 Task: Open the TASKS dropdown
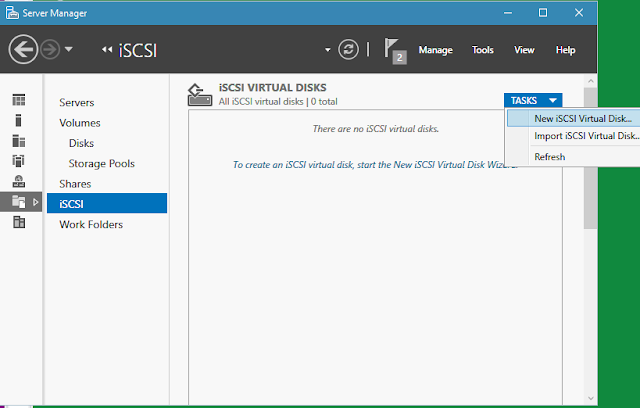tap(533, 100)
